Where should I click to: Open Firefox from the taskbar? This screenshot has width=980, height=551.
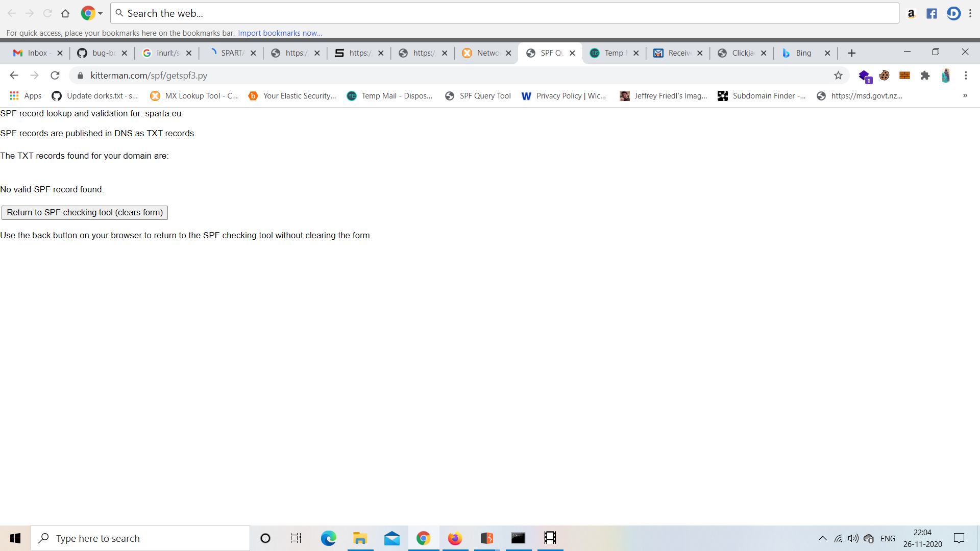tap(454, 538)
